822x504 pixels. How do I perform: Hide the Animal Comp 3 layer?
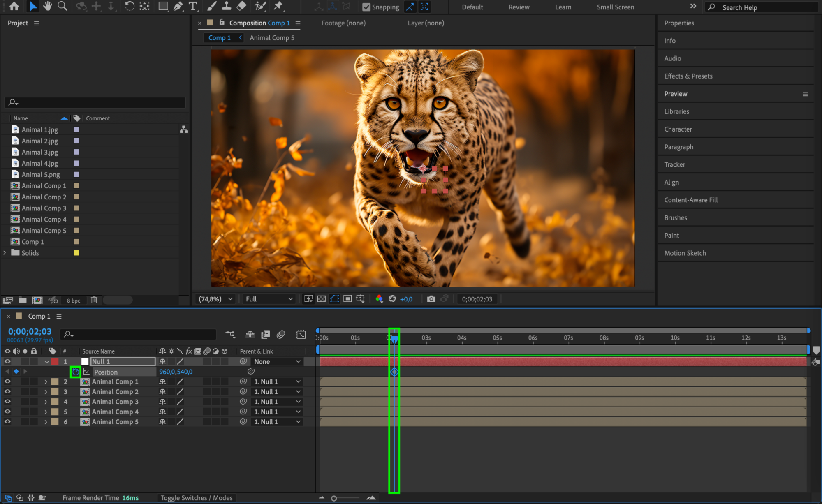[x=7, y=402]
